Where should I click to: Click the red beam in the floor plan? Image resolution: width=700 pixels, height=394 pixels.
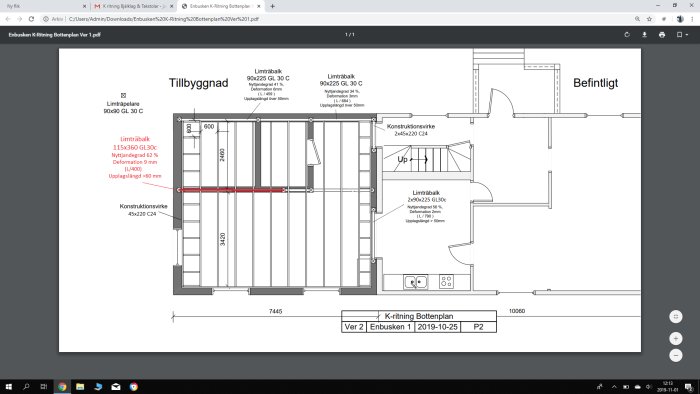(231, 190)
